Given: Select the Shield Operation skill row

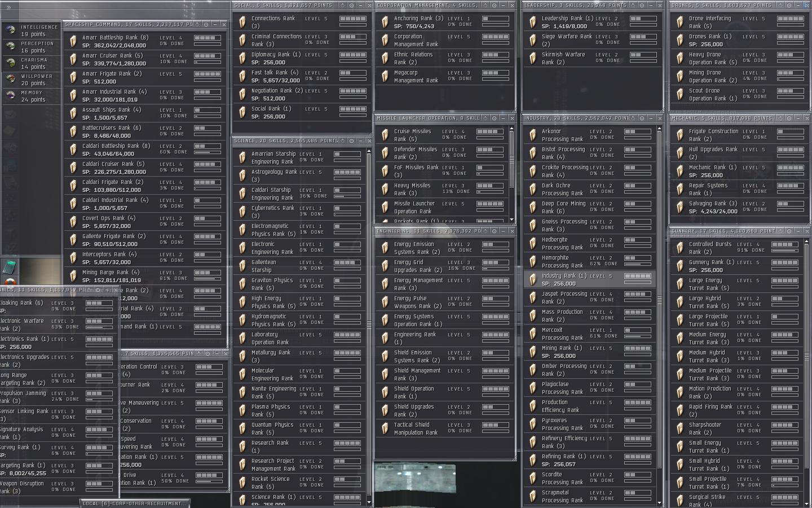Looking at the screenshot, I should [444, 392].
